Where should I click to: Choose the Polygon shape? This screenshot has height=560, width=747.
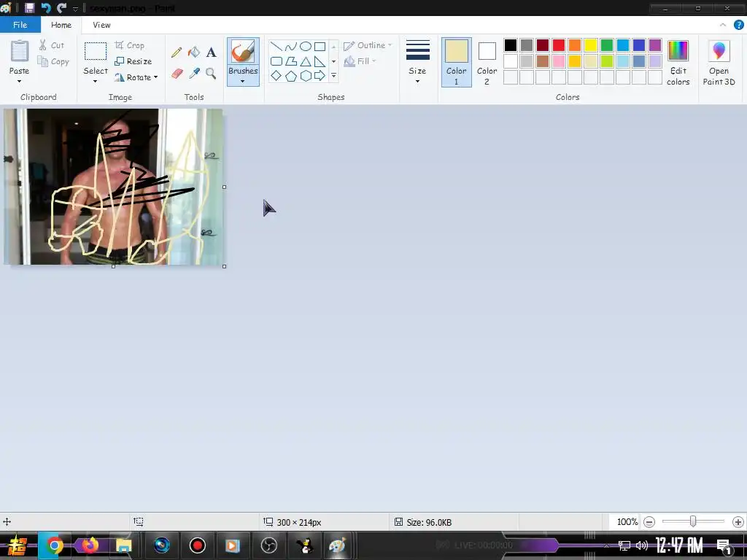pos(290,61)
